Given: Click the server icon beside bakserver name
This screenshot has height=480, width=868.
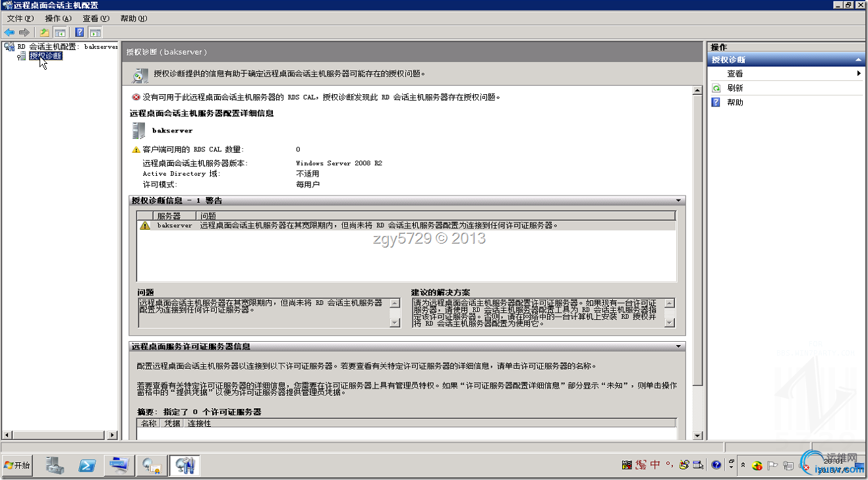Looking at the screenshot, I should (138, 130).
